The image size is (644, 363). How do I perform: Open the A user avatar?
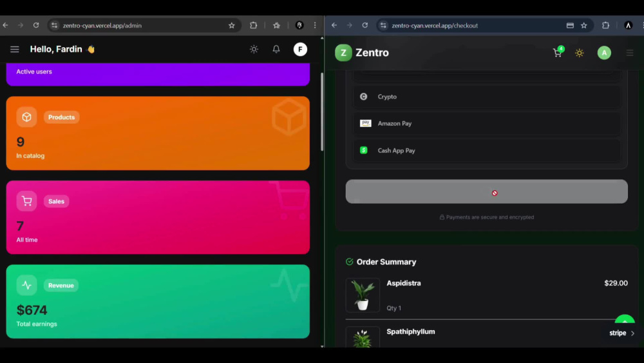[604, 53]
